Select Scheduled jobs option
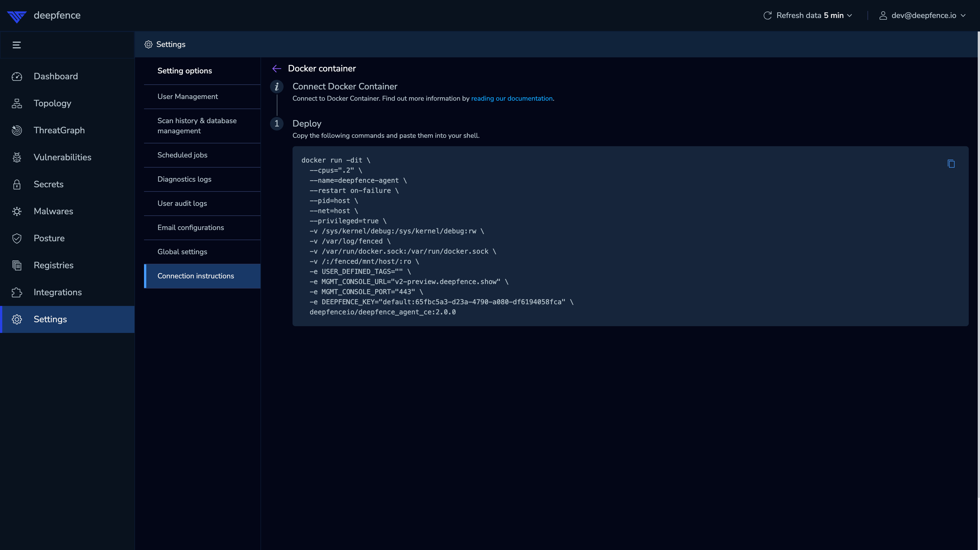The image size is (980, 550). (x=203, y=155)
